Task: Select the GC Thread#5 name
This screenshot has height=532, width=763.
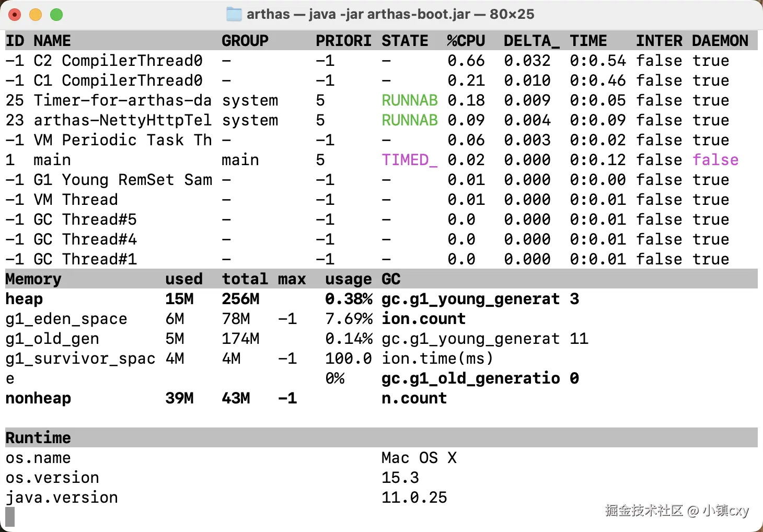Action: point(85,219)
